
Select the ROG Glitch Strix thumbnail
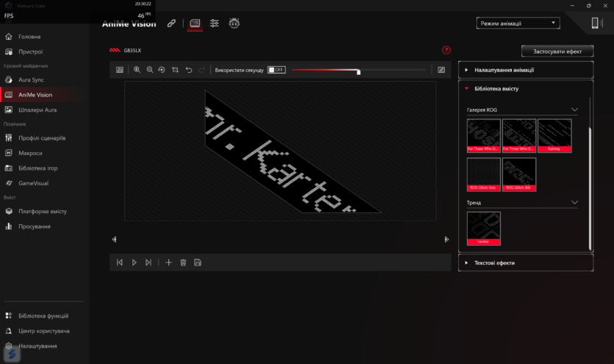pos(484,174)
